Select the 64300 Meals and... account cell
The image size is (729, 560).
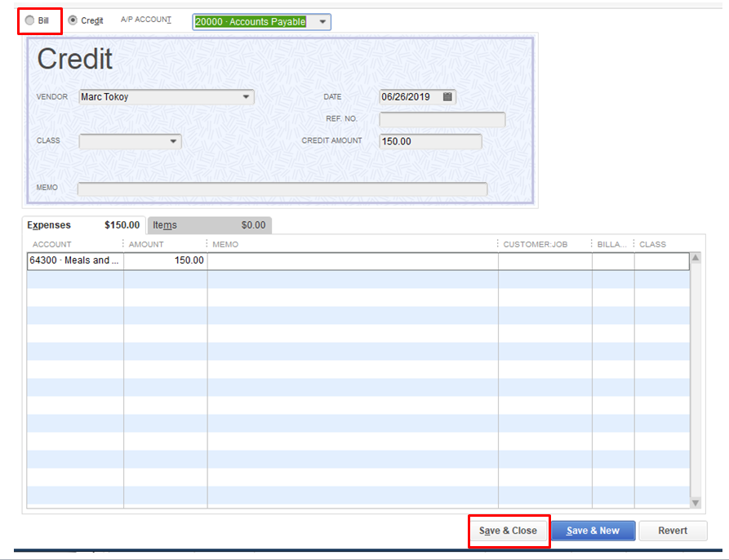pyautogui.click(x=75, y=260)
